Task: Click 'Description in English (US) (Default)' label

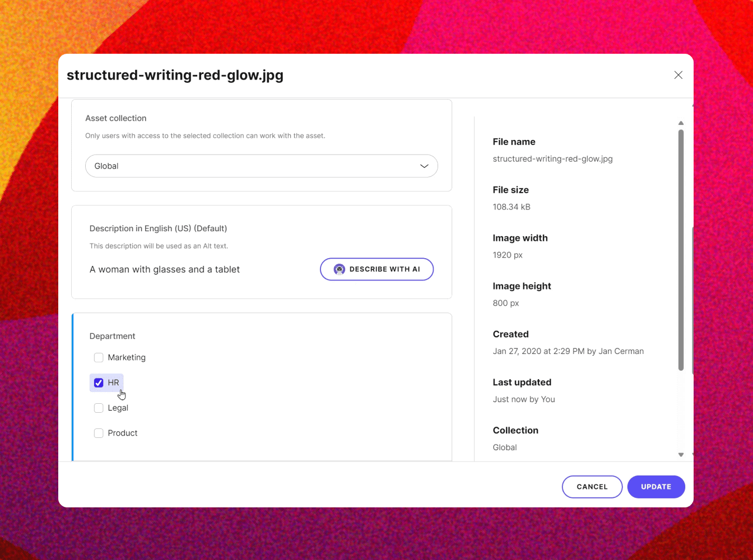Action: pyautogui.click(x=159, y=228)
